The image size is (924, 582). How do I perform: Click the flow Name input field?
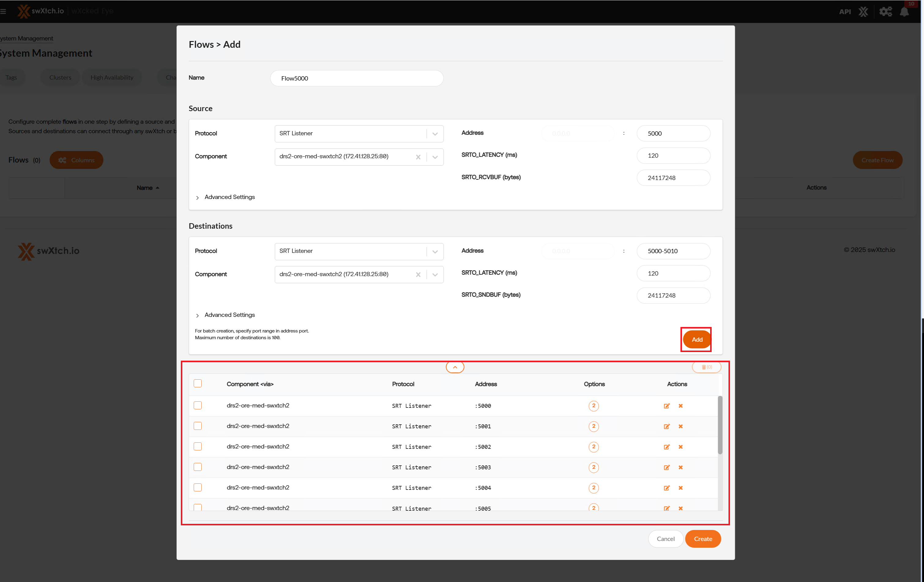(356, 78)
